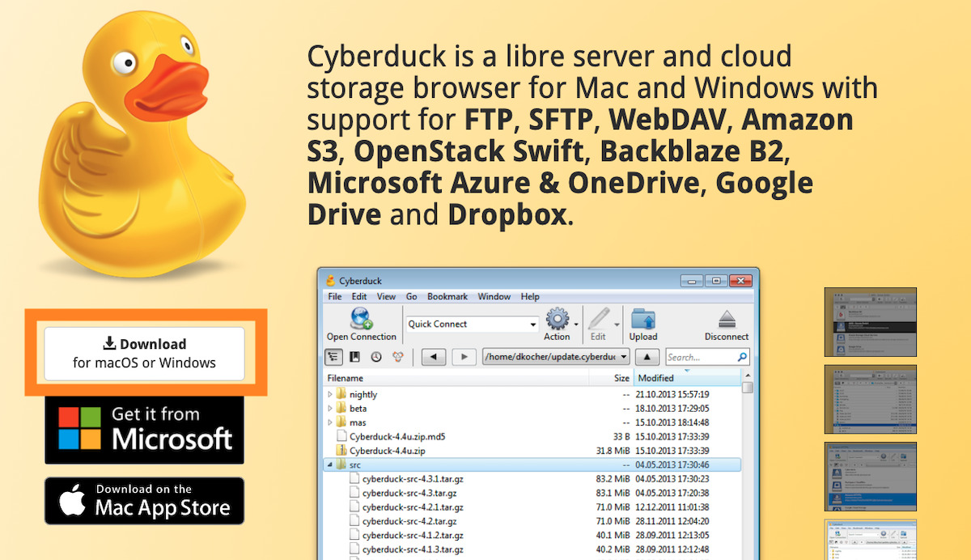
Task: Navigate up with the parent directory arrow
Action: (x=647, y=356)
